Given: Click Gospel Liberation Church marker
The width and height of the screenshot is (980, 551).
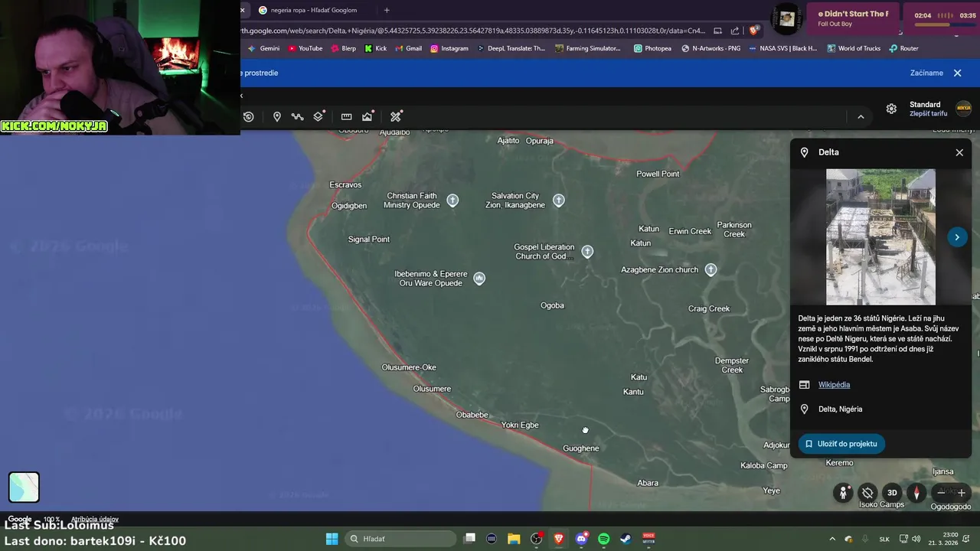Looking at the screenshot, I should tap(587, 252).
